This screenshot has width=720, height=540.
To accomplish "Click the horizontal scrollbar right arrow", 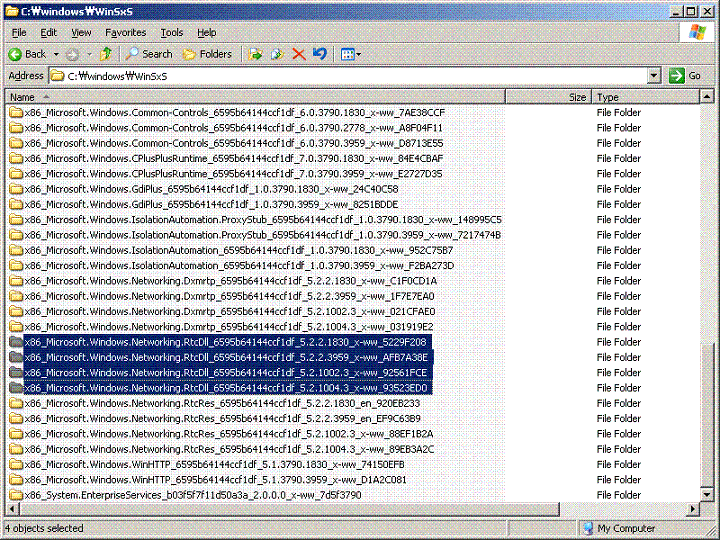I will click(x=693, y=509).
